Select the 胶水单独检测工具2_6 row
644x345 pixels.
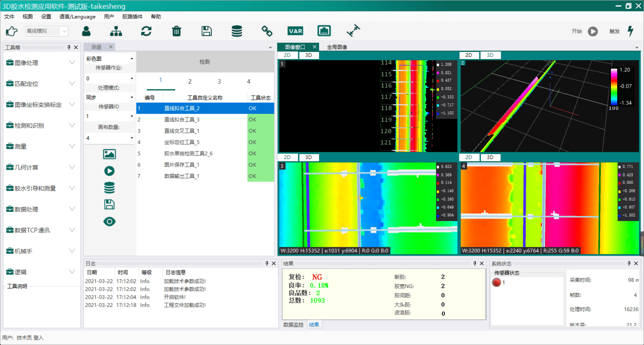(188, 153)
